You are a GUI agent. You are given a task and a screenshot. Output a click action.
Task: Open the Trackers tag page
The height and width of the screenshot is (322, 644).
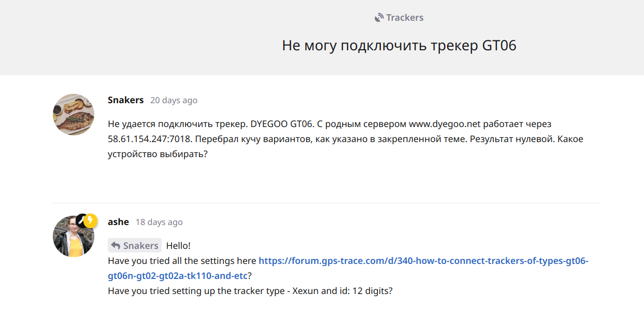point(404,18)
